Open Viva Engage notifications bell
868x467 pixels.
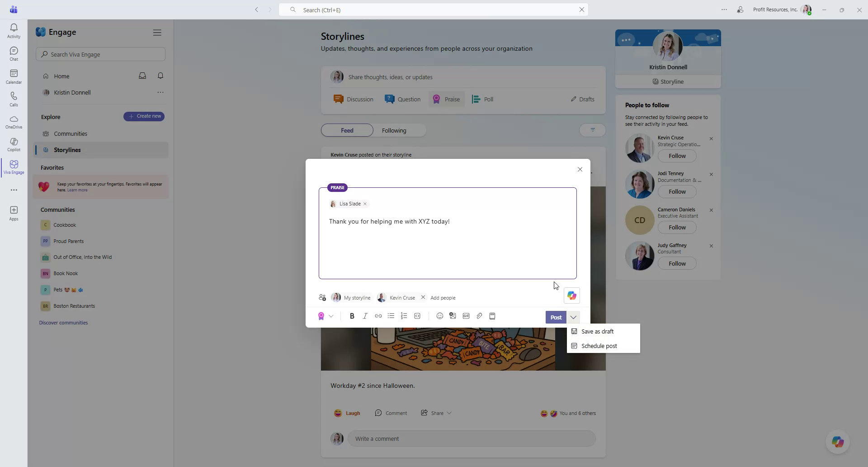click(160, 76)
